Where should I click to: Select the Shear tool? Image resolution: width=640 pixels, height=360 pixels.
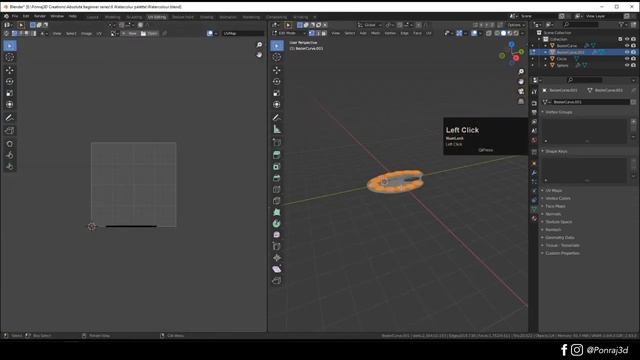[276, 269]
